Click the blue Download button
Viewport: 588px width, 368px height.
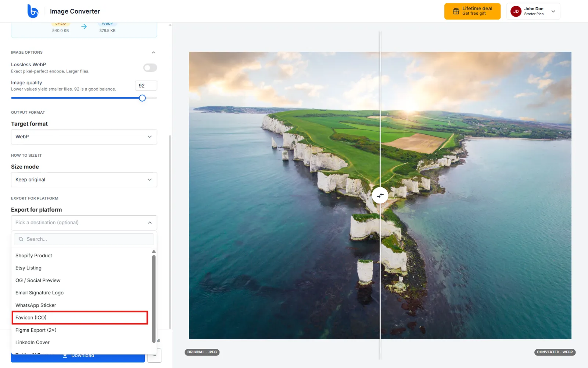coord(78,358)
